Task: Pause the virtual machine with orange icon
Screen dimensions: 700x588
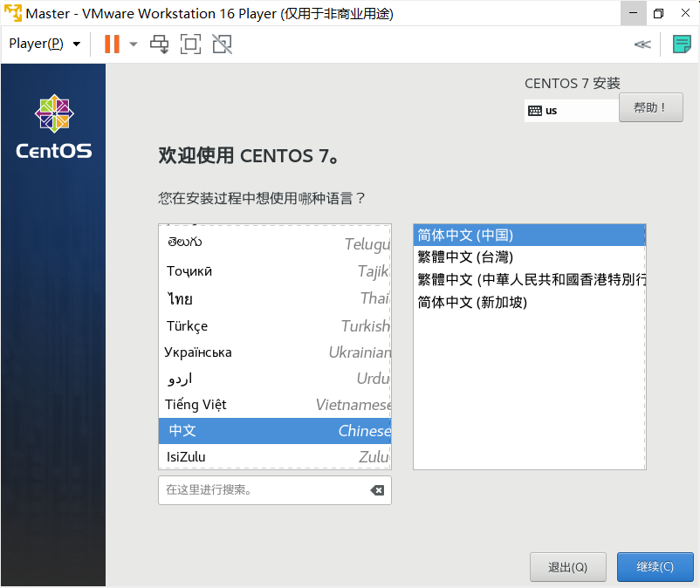Action: tap(112, 44)
